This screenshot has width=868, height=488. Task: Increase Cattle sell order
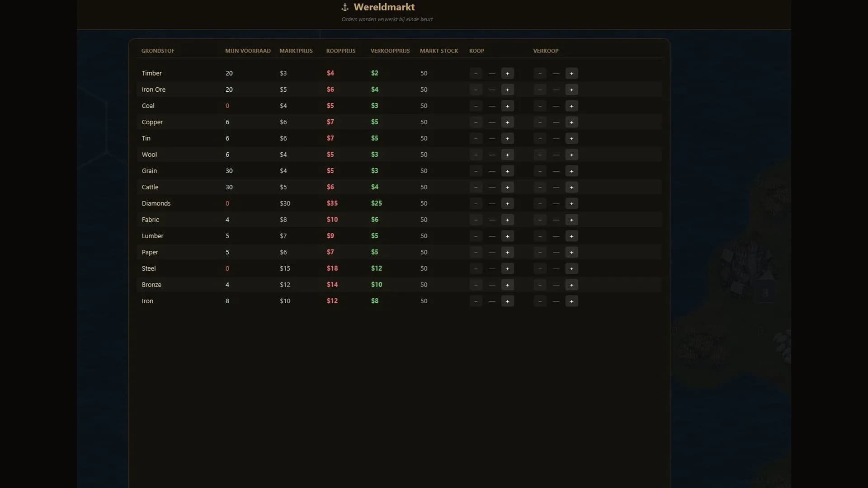[x=571, y=187]
